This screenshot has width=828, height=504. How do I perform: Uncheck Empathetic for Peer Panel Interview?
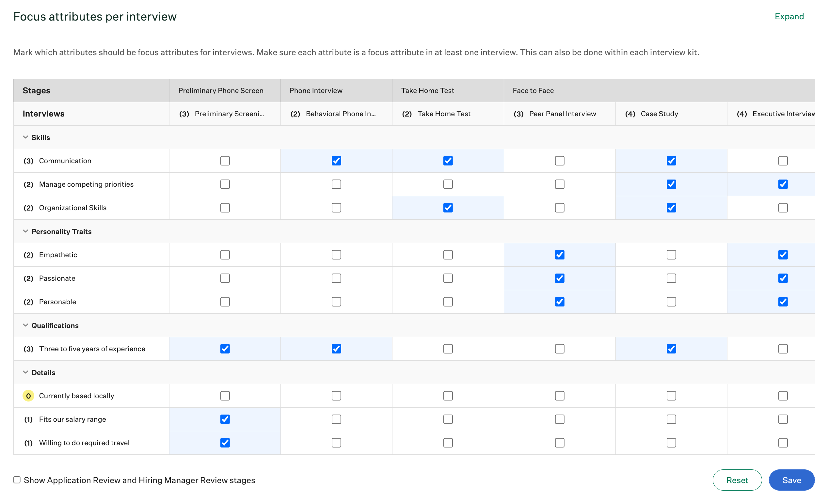[x=559, y=255]
